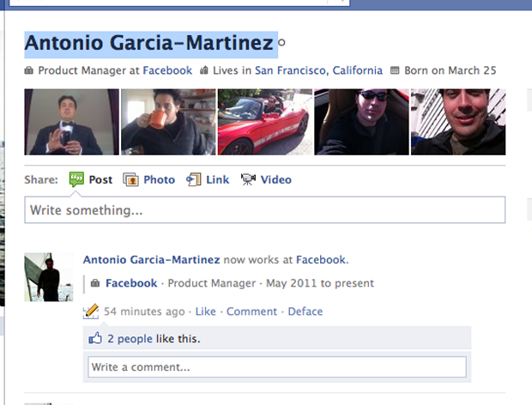Open the San Francisco, California link
Viewport: 532px width, 405px height.
point(318,70)
